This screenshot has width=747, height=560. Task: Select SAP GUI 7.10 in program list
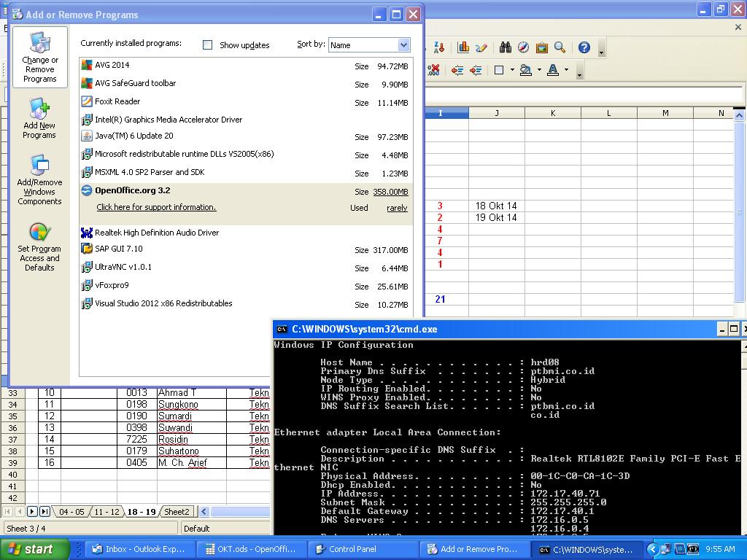pos(119,249)
